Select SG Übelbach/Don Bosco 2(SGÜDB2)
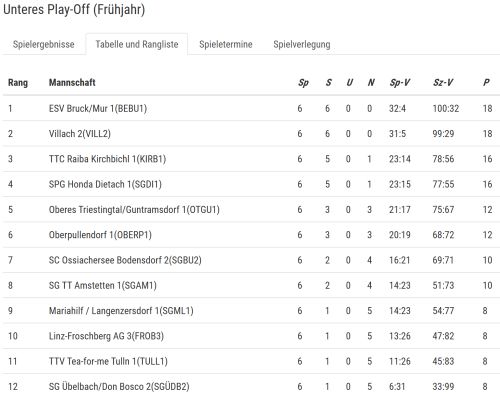The height and width of the screenshot is (397, 500). pos(119,387)
